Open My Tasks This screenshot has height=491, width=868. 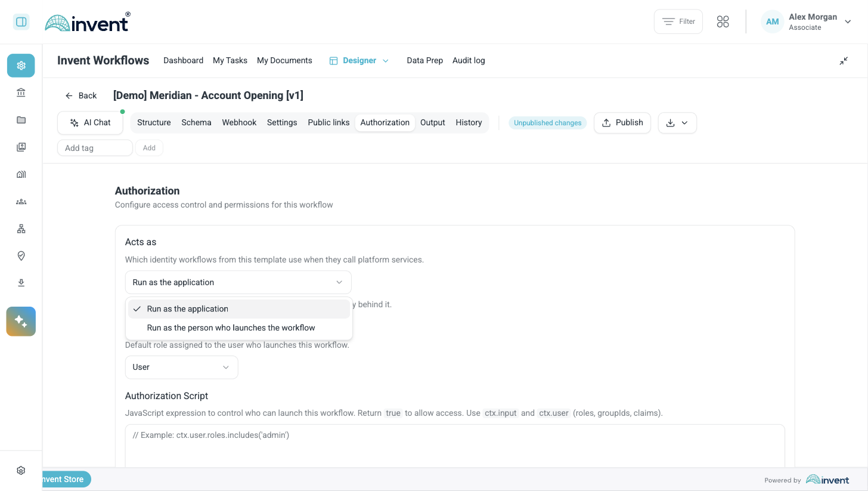click(230, 60)
